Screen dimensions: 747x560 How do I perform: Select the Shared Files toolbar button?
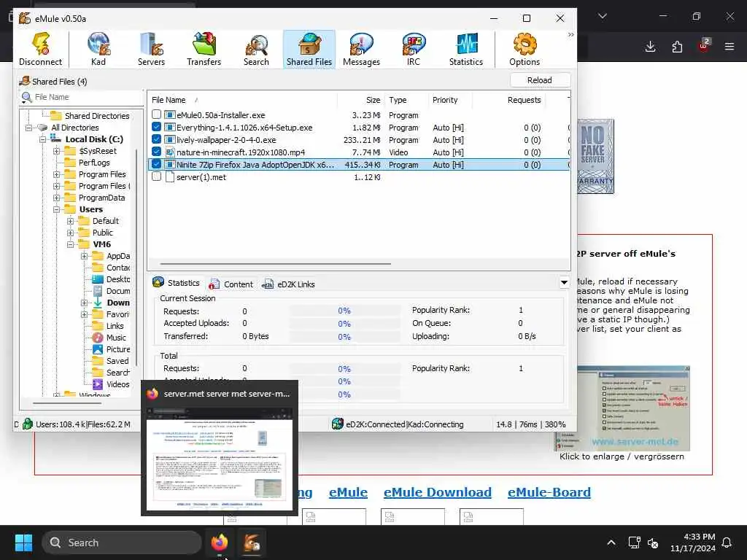tap(309, 50)
